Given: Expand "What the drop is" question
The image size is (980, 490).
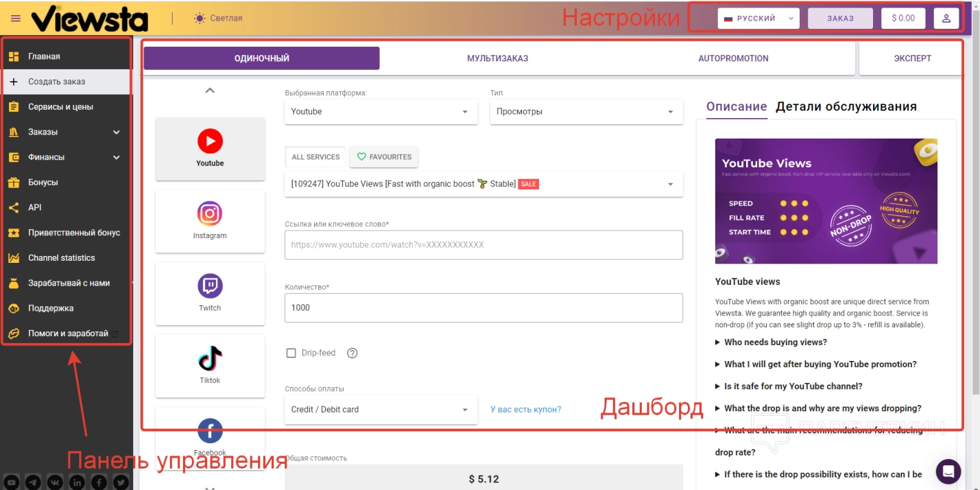Looking at the screenshot, I should (817, 408).
